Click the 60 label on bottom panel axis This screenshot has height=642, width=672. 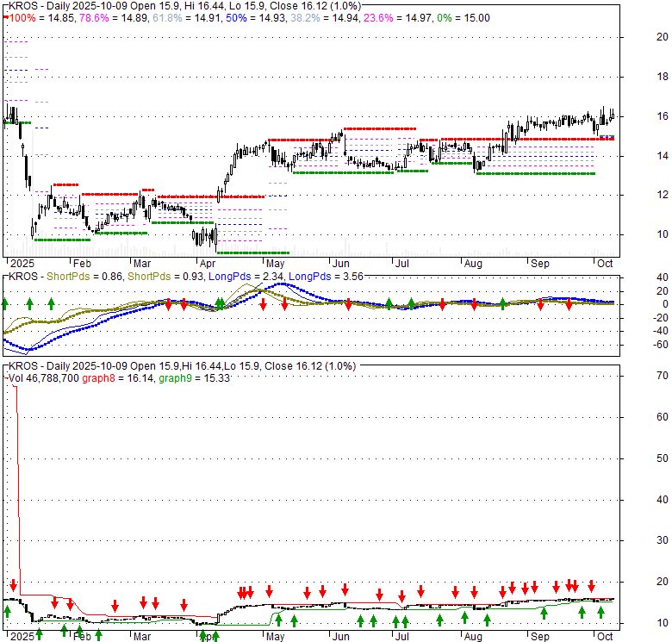[663, 417]
